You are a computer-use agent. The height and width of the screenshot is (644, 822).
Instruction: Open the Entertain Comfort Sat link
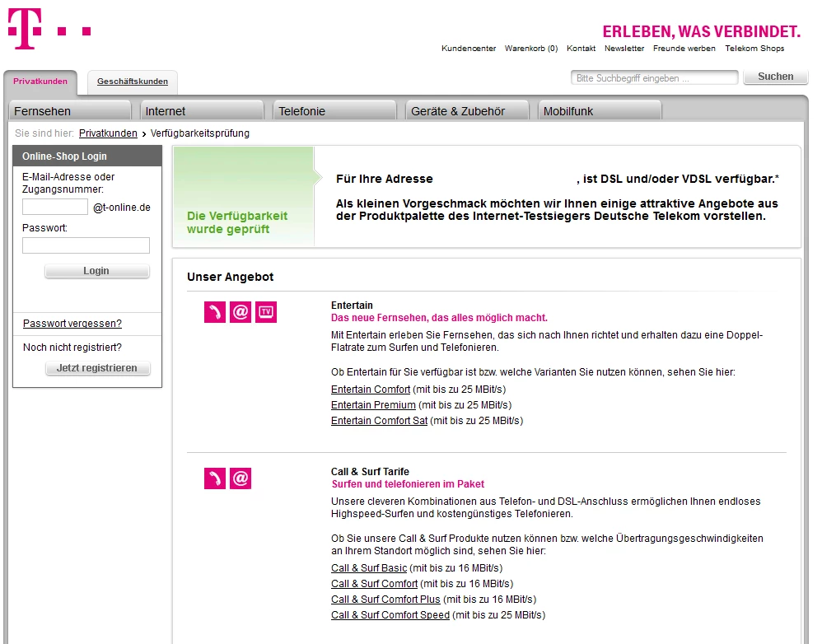click(380, 421)
